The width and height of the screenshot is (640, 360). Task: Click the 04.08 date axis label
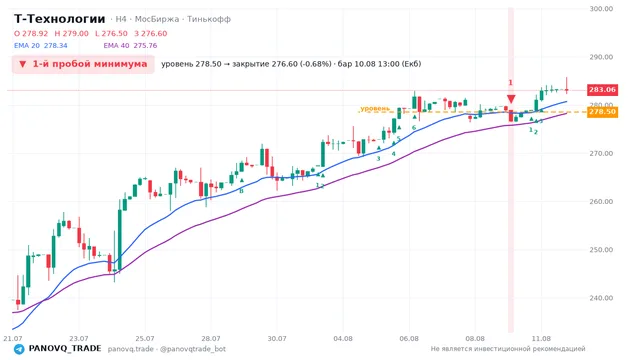click(343, 338)
